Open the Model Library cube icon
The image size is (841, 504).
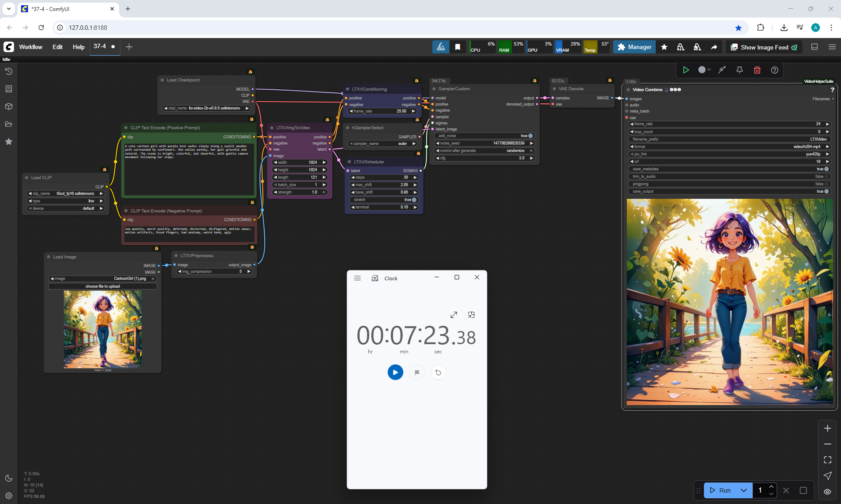point(9,106)
